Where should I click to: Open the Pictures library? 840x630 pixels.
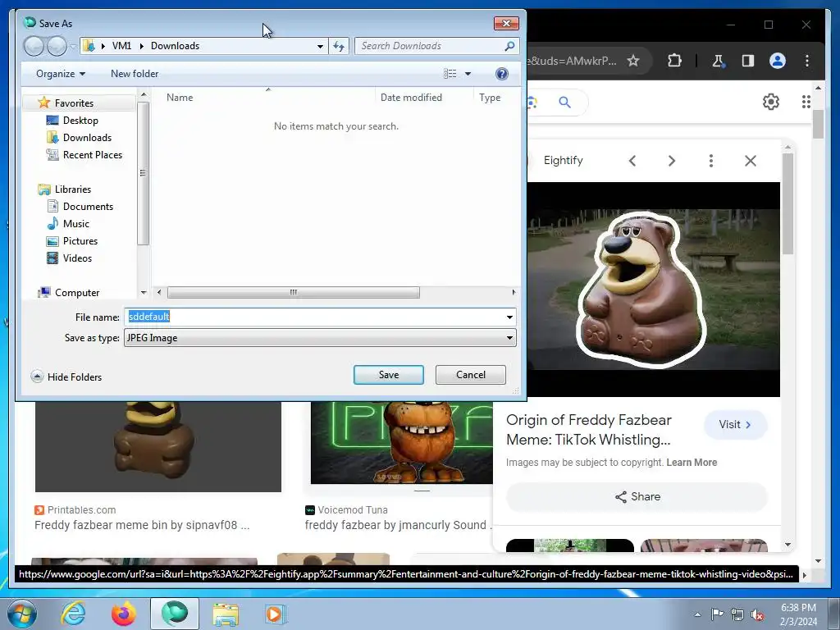80,241
